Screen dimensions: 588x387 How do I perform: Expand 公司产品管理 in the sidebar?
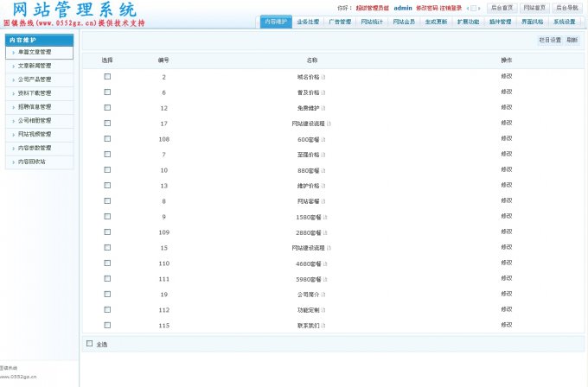[x=40, y=79]
